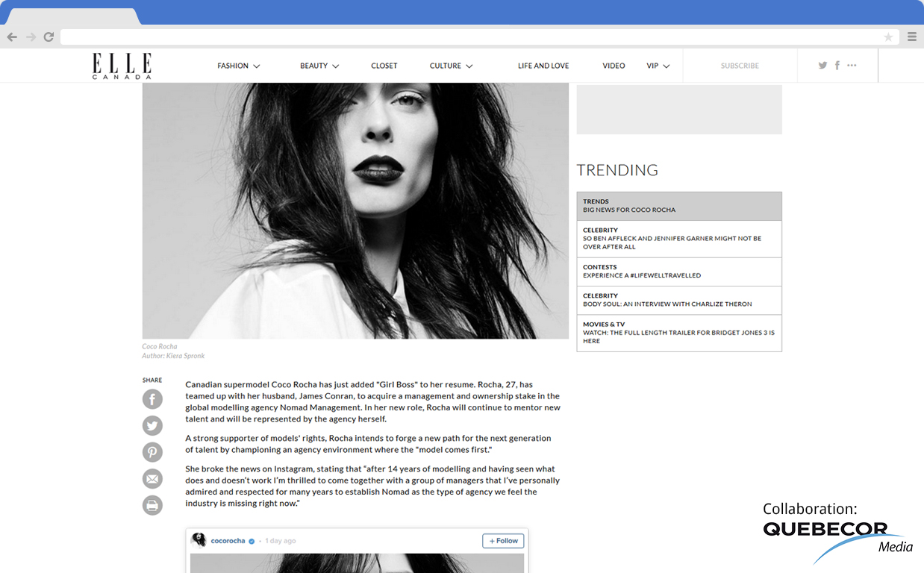Share the article on Twitter
The height and width of the screenshot is (573, 924).
[x=152, y=425]
